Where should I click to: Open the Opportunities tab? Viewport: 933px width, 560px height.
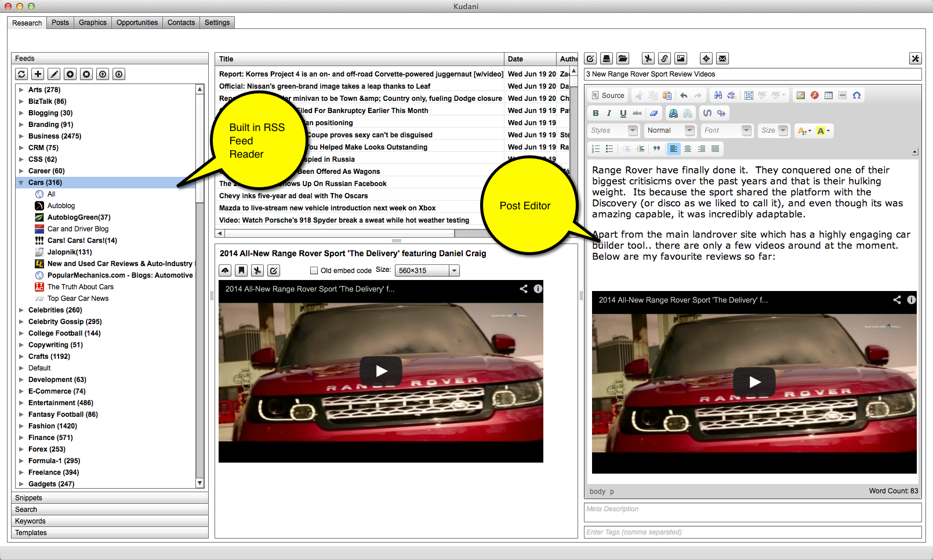(x=137, y=23)
